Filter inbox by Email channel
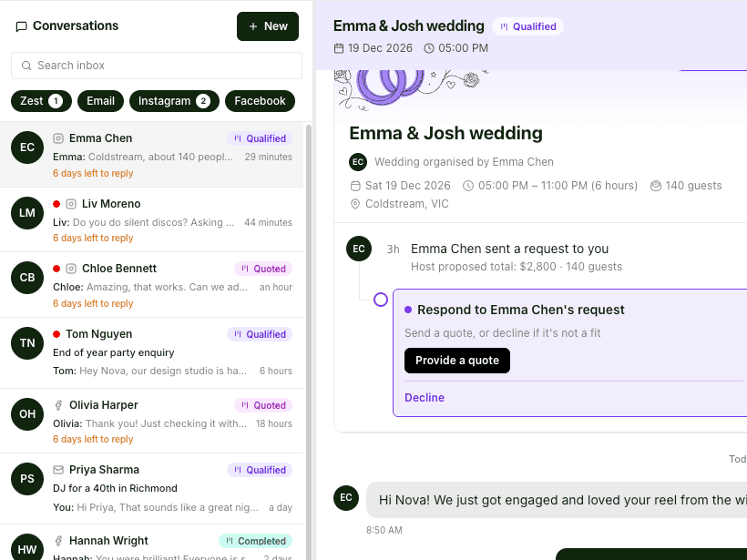747x560 pixels. [100, 101]
